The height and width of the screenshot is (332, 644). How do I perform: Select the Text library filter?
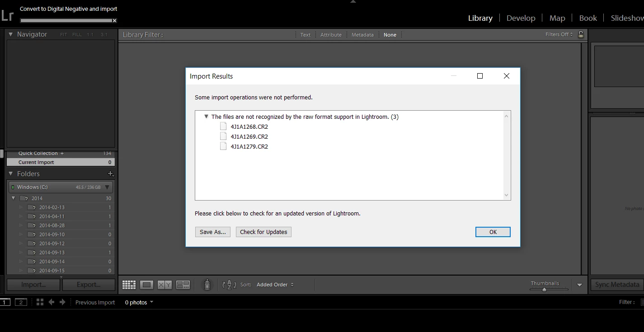coord(306,35)
